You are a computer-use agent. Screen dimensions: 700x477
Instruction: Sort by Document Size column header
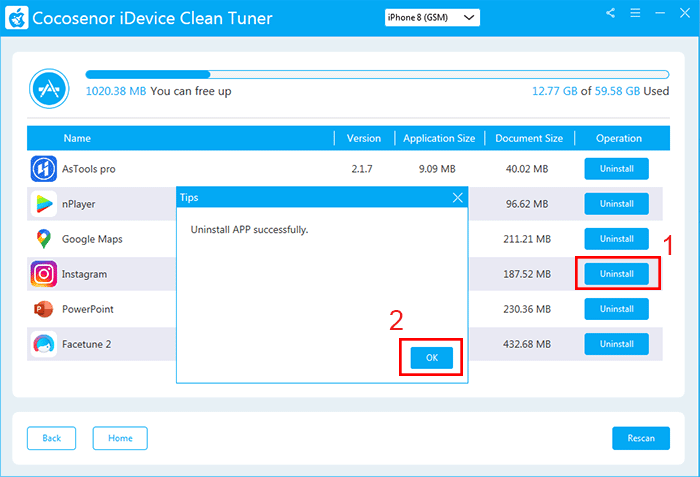pyautogui.click(x=529, y=138)
